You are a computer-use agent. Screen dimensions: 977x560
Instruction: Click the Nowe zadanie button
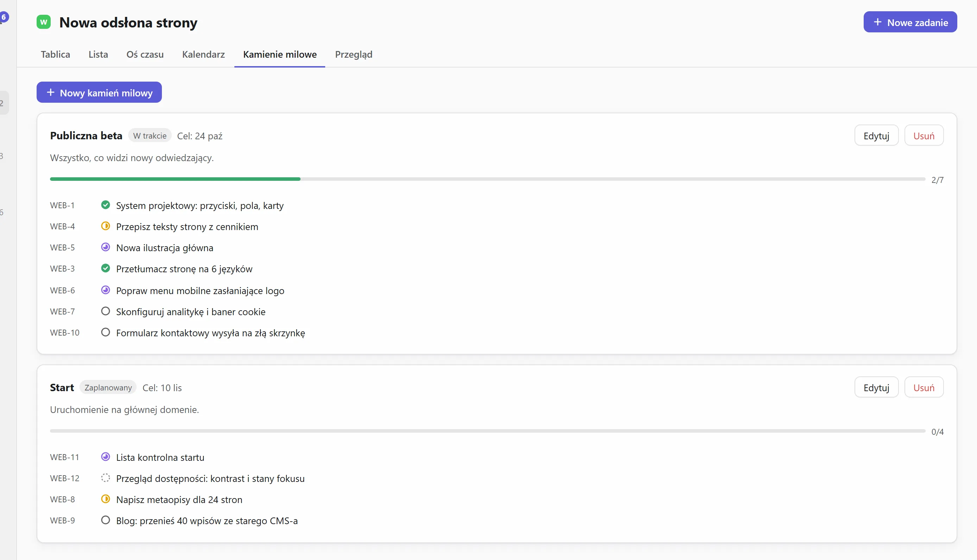(910, 22)
